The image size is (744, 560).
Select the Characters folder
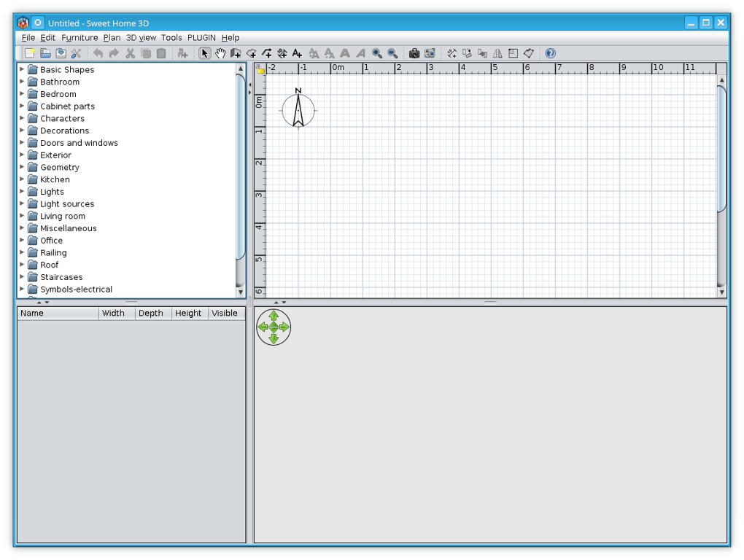[56, 118]
